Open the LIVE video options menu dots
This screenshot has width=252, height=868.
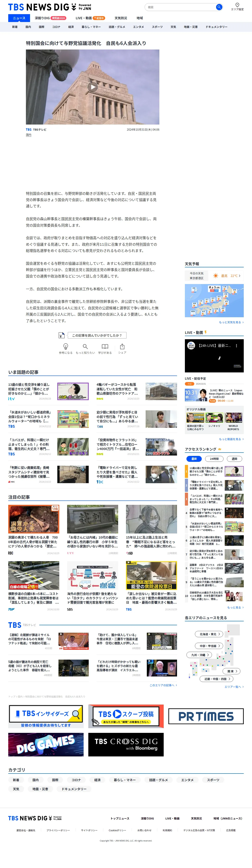click(x=236, y=346)
